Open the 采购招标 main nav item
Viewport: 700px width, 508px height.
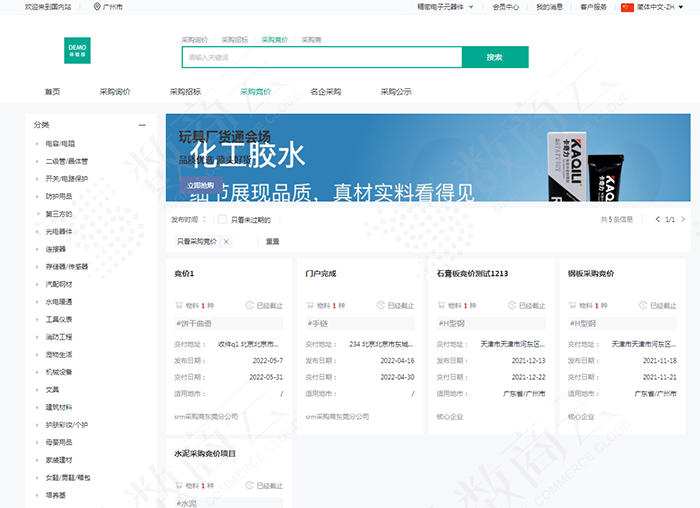[x=185, y=92]
